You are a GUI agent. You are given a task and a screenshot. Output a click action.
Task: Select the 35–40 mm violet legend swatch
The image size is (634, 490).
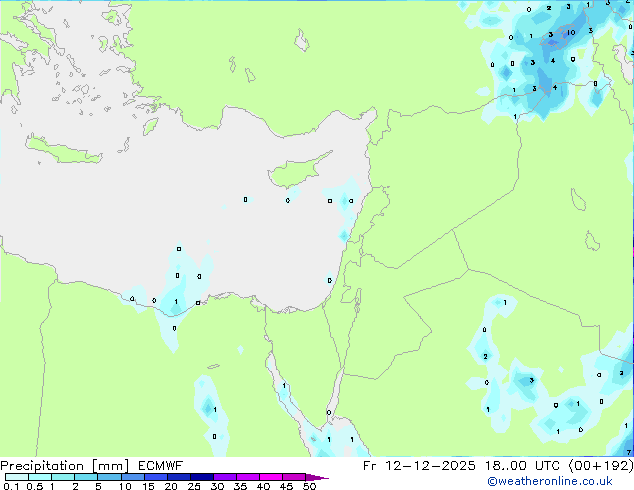click(x=247, y=477)
